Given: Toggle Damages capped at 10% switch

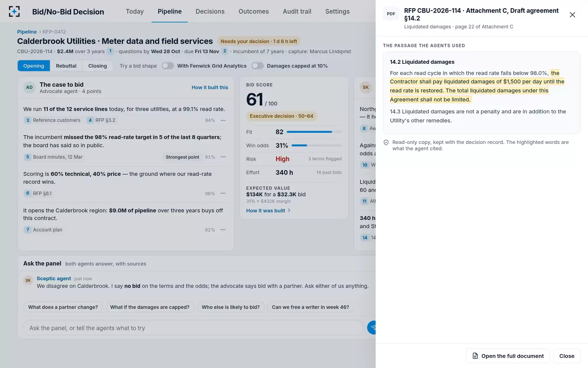Looking at the screenshot, I should pyautogui.click(x=258, y=66).
